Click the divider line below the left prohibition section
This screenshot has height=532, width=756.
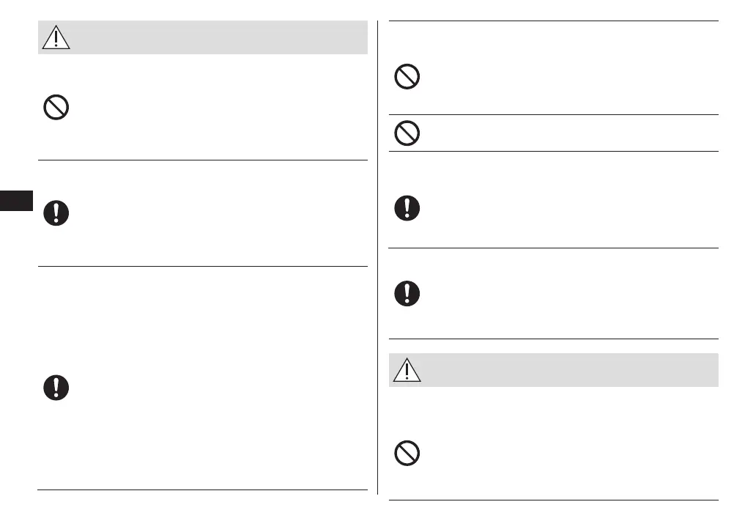202,160
